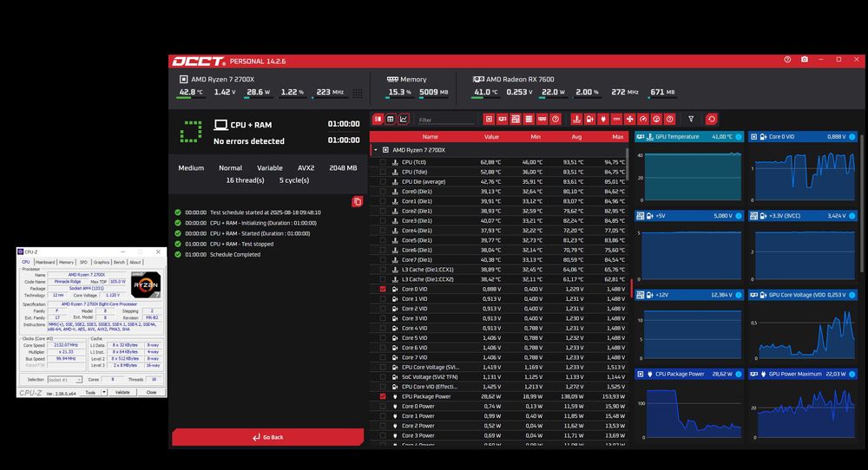
Task: Click the Memory usage header summary
Action: point(418,86)
